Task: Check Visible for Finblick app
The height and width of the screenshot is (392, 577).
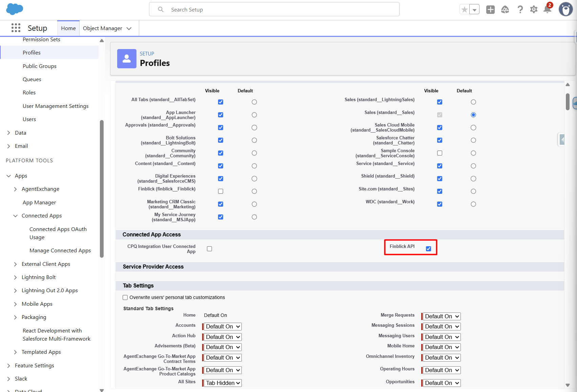Action: click(x=220, y=191)
